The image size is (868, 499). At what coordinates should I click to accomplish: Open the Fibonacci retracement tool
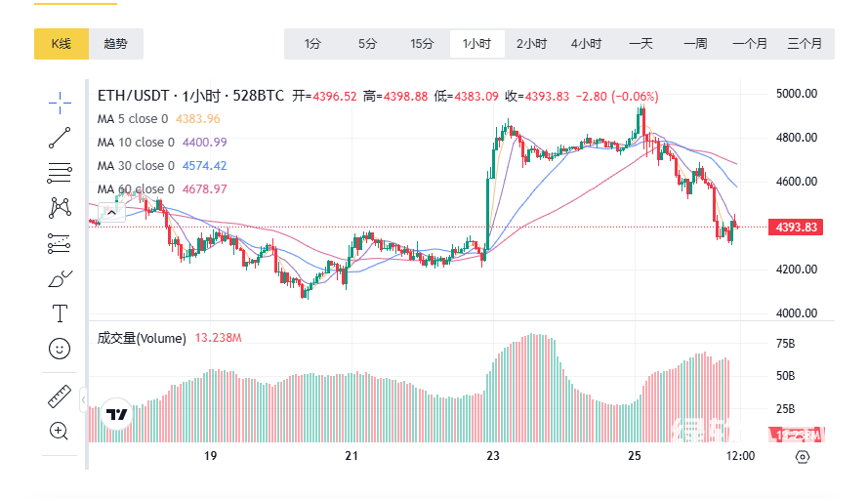click(x=60, y=173)
